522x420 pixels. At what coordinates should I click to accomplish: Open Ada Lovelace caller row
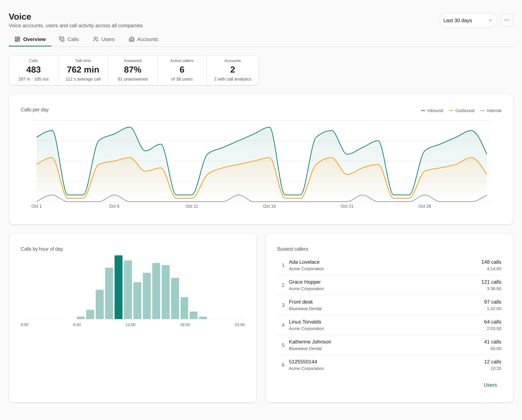pyautogui.click(x=389, y=265)
